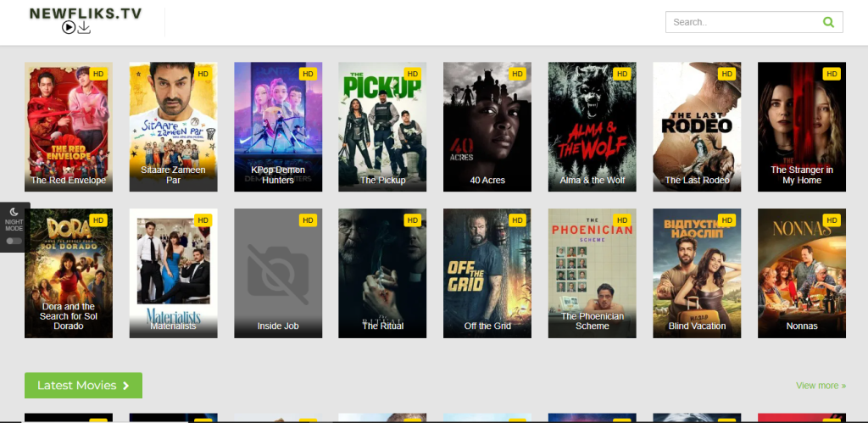Focus the Search input field
The width and height of the screenshot is (868, 423).
(744, 22)
